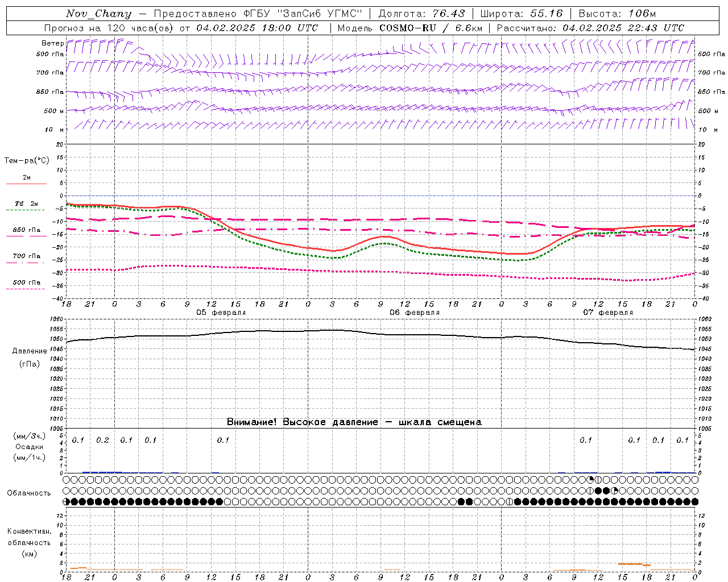Click the "Широта: 55.16" latitude value
The image size is (728, 582).
[x=522, y=14]
